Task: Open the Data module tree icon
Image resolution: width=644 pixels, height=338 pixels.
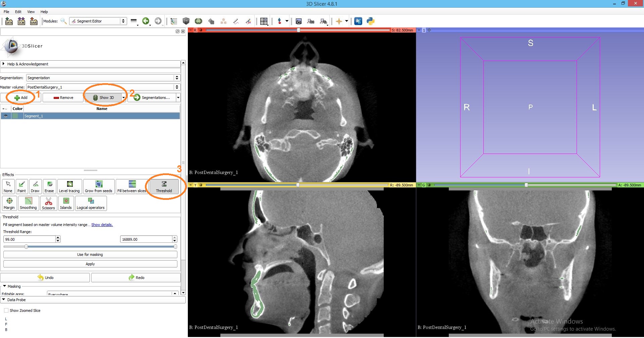Action: pos(174,21)
